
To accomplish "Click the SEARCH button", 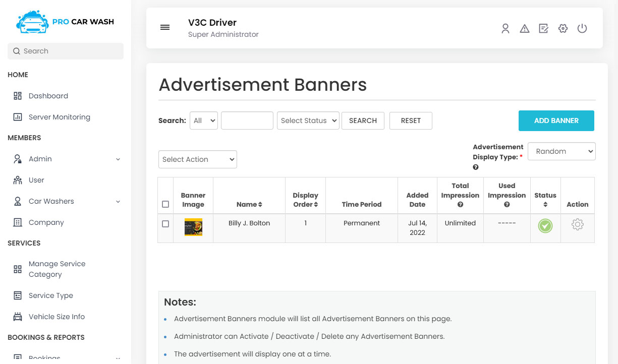I will pyautogui.click(x=363, y=120).
